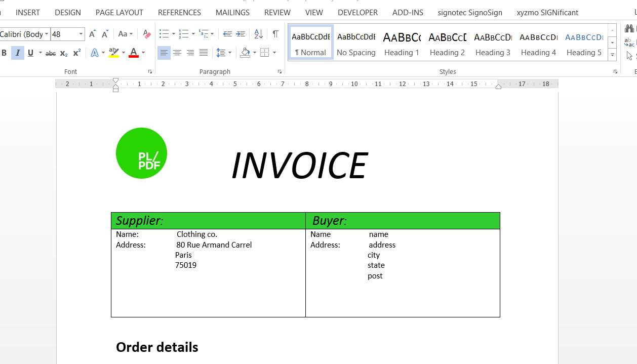Apply the No Spacing style
The image size is (637, 364).
356,44
